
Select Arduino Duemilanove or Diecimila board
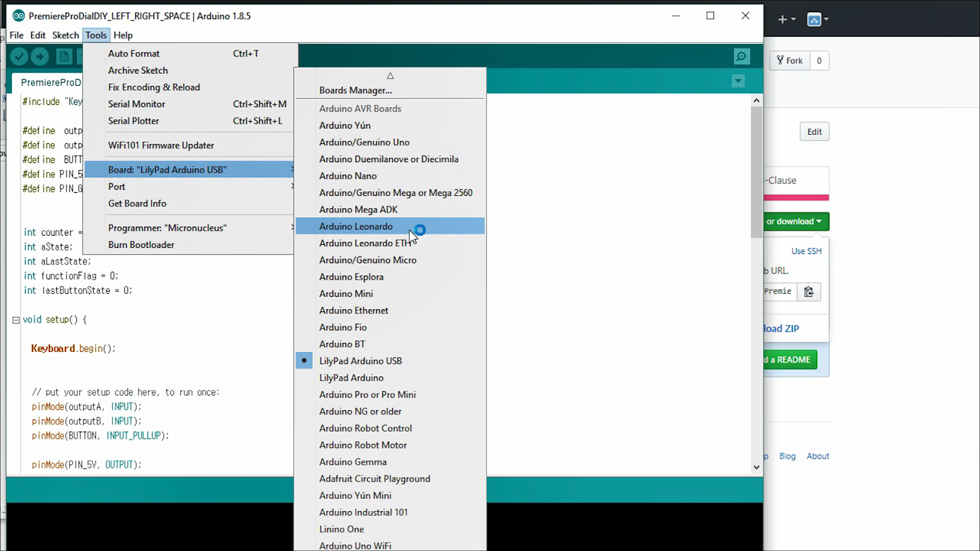(x=390, y=159)
